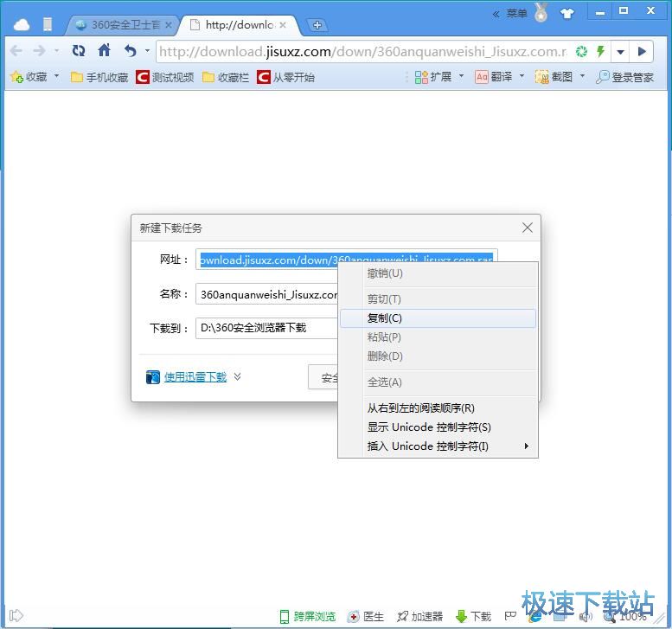Select 删除(D) in context menu
The image size is (672, 629).
(438, 356)
